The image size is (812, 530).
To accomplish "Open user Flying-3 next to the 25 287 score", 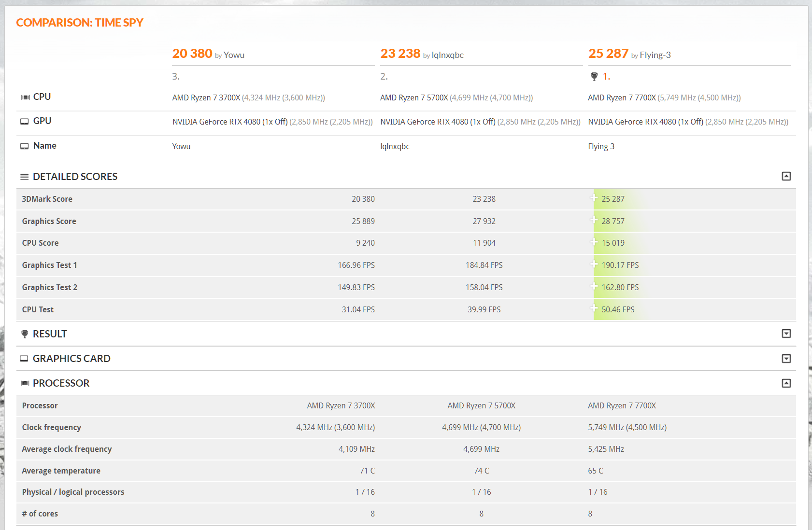I will click(x=655, y=55).
